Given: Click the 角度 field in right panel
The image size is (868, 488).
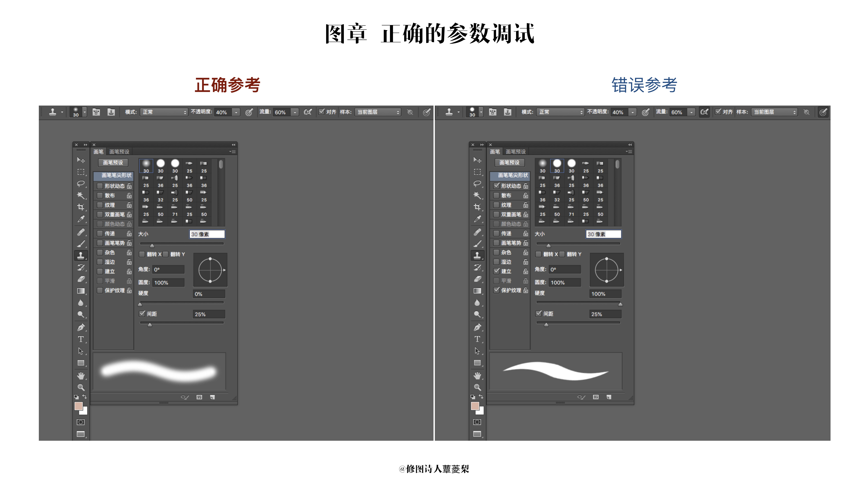Looking at the screenshot, I should click(565, 269).
